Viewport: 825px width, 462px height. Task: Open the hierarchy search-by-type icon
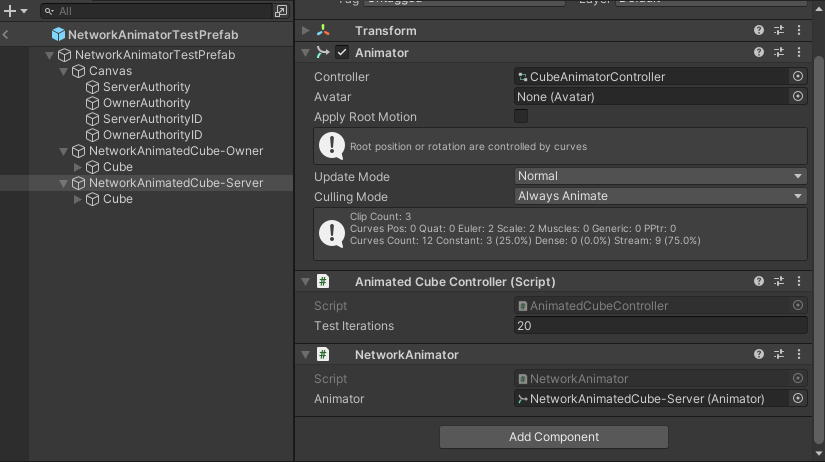tap(281, 11)
